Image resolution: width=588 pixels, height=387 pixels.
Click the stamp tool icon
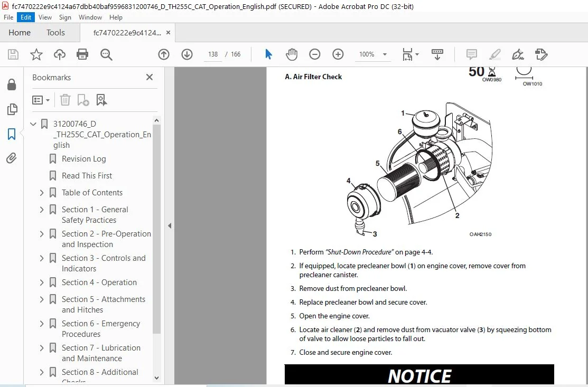coord(541,54)
